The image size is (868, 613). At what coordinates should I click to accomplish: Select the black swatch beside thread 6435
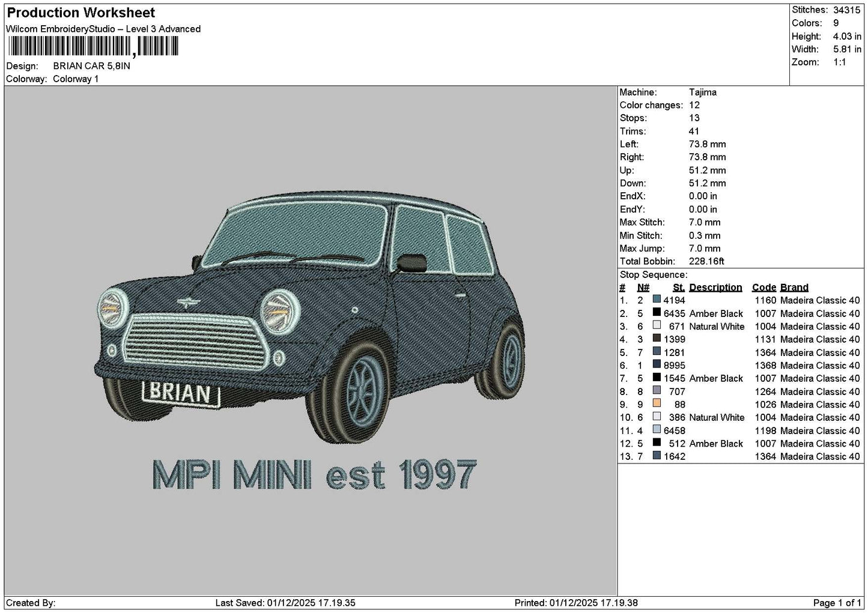[x=657, y=313]
